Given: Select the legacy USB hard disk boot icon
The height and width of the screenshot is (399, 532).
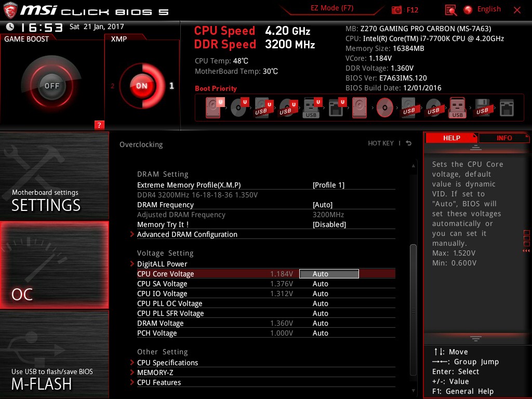Looking at the screenshot, I should click(x=409, y=108).
